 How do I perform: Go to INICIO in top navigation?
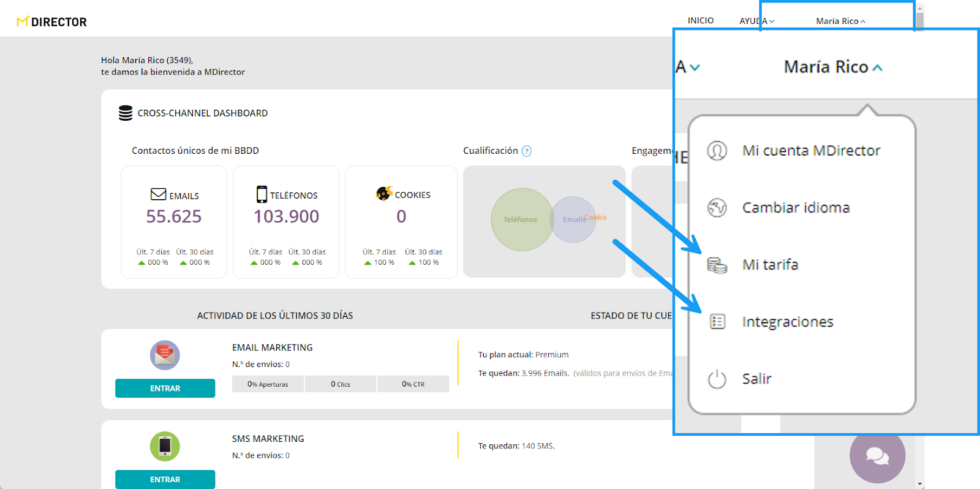click(x=700, y=21)
